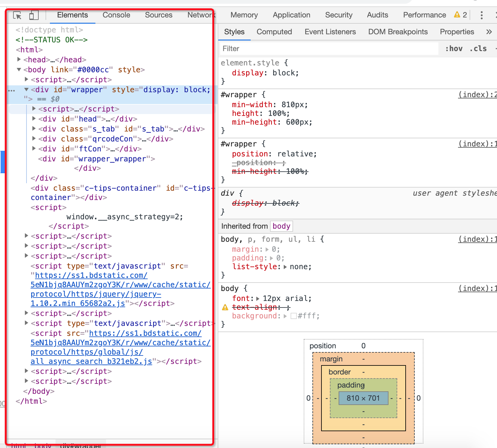This screenshot has height=448, width=497.
Task: Select the Elements tab
Action: (73, 15)
